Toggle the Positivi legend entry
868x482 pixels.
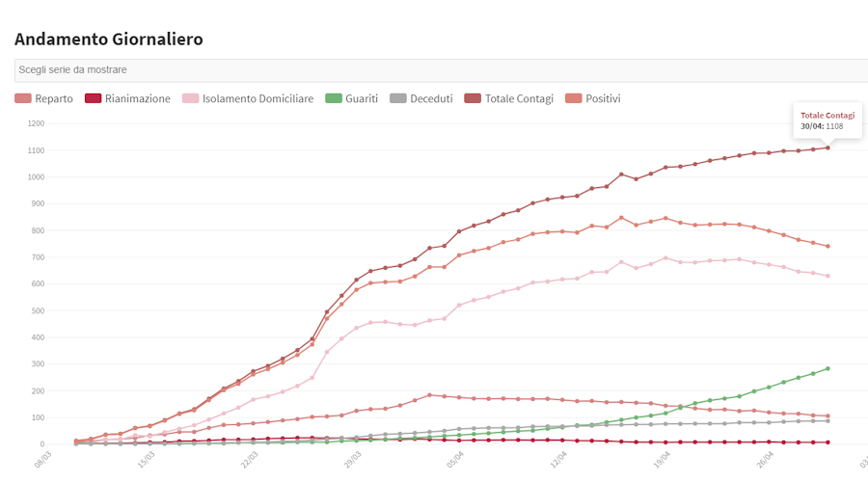603,98
